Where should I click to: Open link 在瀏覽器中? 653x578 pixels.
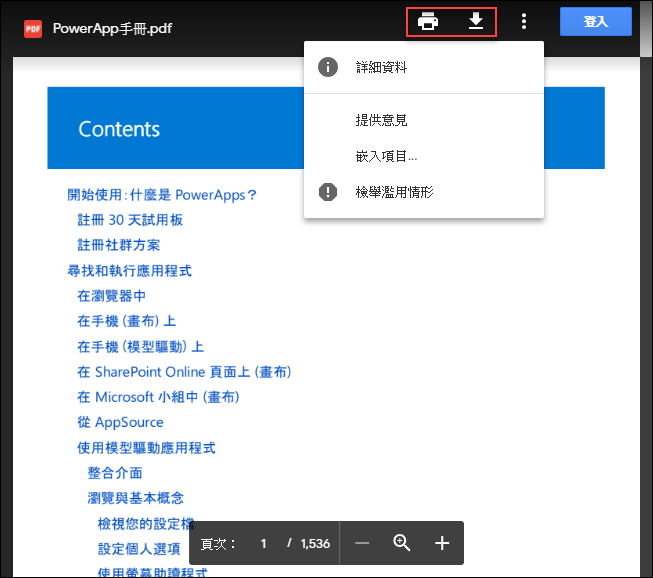[112, 296]
